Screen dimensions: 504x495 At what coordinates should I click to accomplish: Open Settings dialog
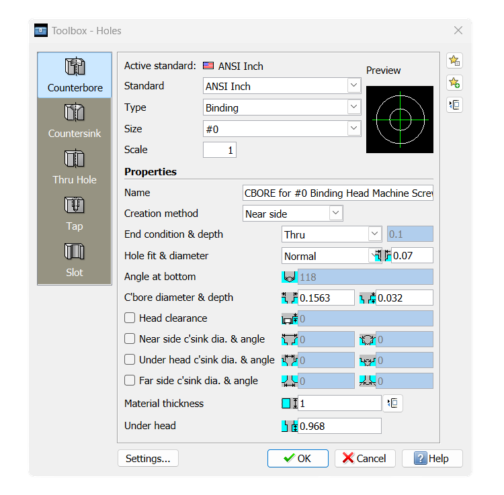coord(148,458)
